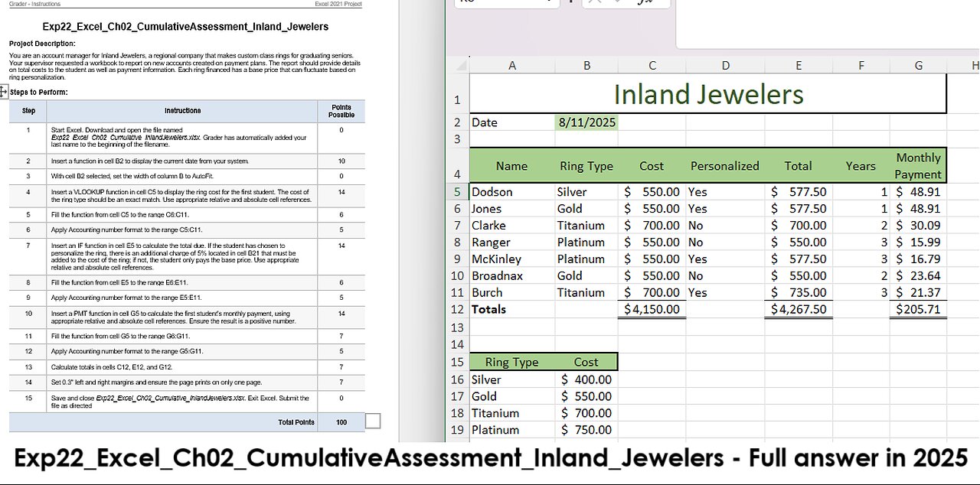This screenshot has width=980, height=485.
Task: Click the Inland Jewelers title cell
Action: (708, 94)
